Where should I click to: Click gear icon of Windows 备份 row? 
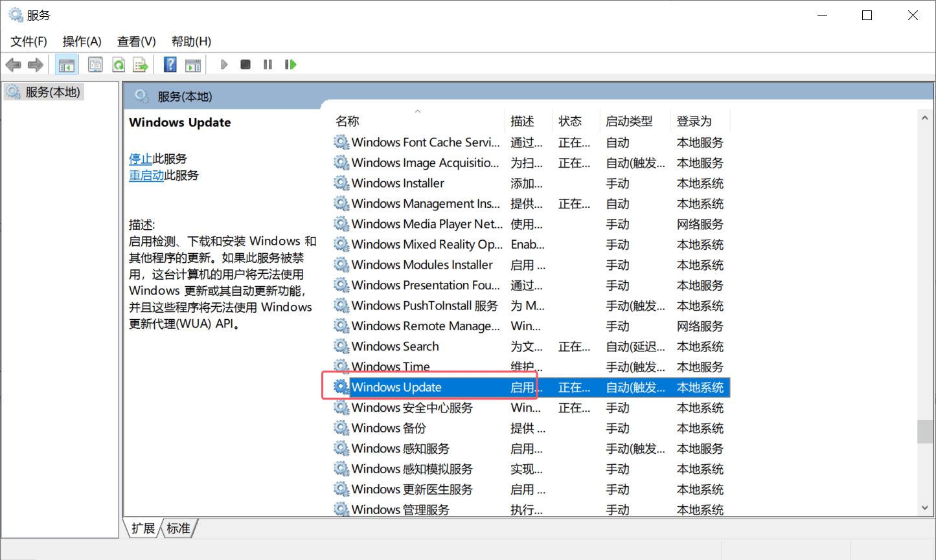coord(341,428)
